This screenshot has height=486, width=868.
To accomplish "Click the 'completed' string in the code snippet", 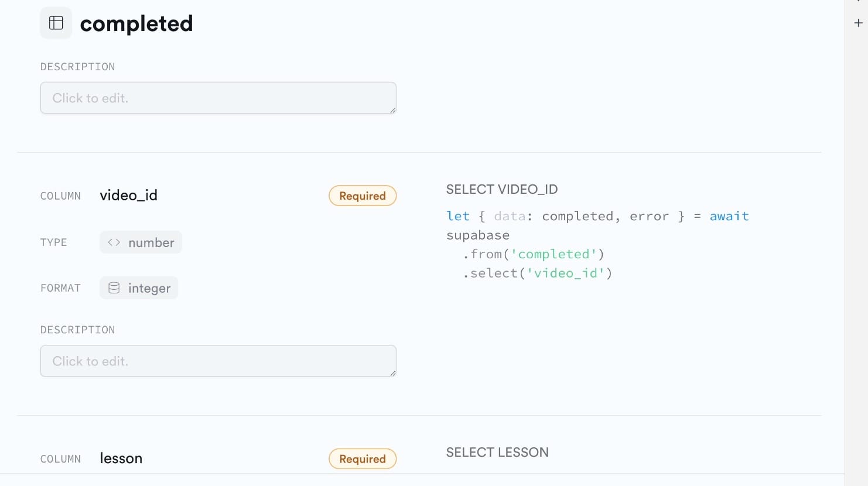I will point(553,254).
